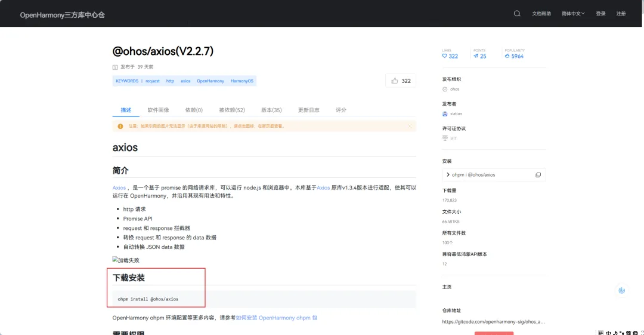Click the request keyword tag

[153, 81]
